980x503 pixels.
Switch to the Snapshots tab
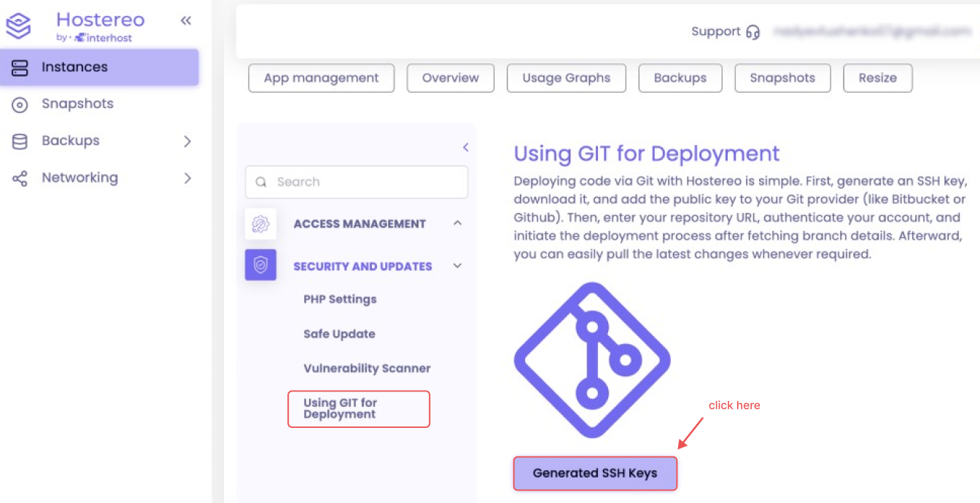point(782,78)
